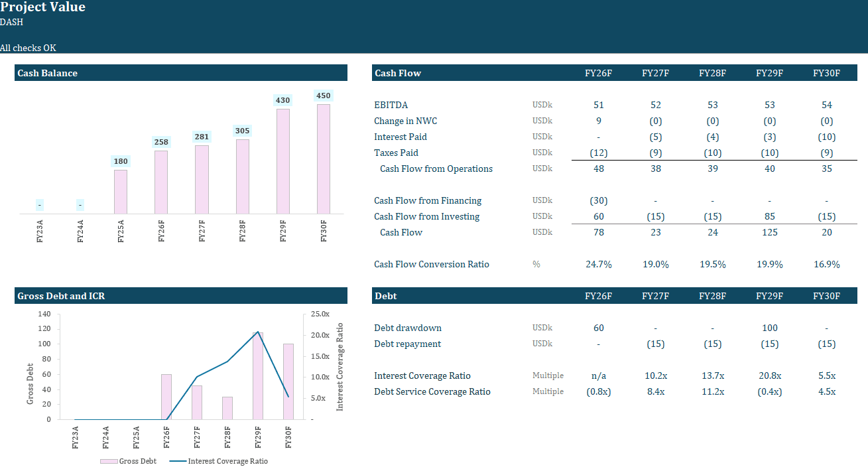Click the Cash Flow Conversion Ratio label

431,264
